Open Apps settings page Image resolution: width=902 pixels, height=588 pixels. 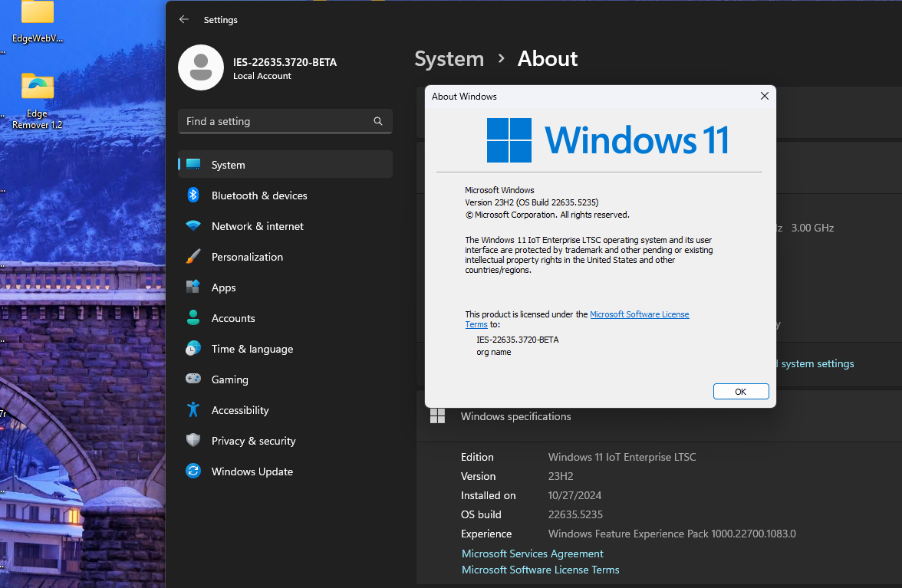coord(285,287)
